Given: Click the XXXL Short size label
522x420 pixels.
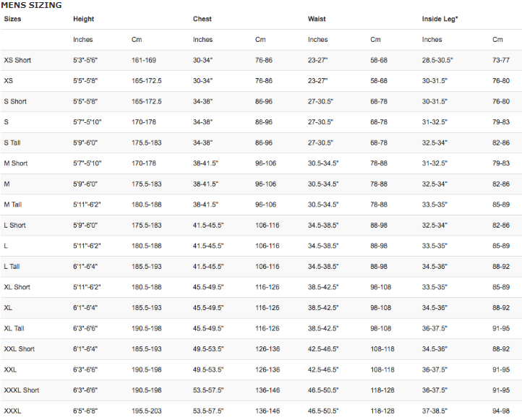Looking at the screenshot, I should click(x=22, y=390).
